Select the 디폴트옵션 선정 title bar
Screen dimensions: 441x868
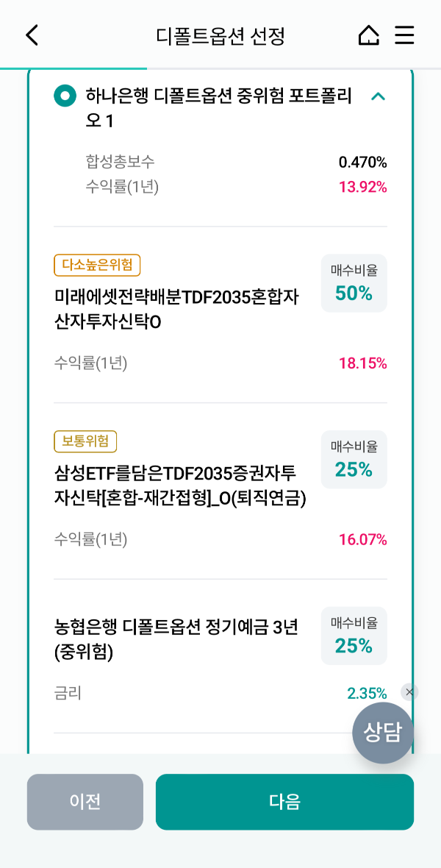[x=220, y=35]
